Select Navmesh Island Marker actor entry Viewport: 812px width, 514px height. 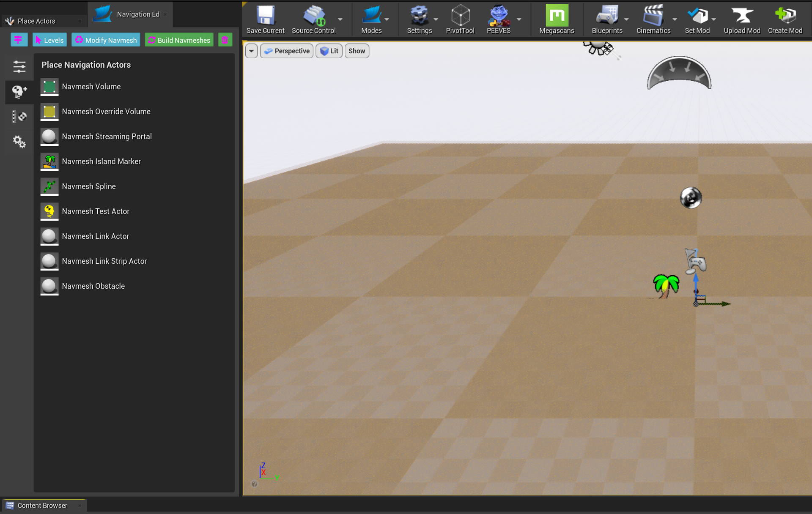[x=101, y=161]
